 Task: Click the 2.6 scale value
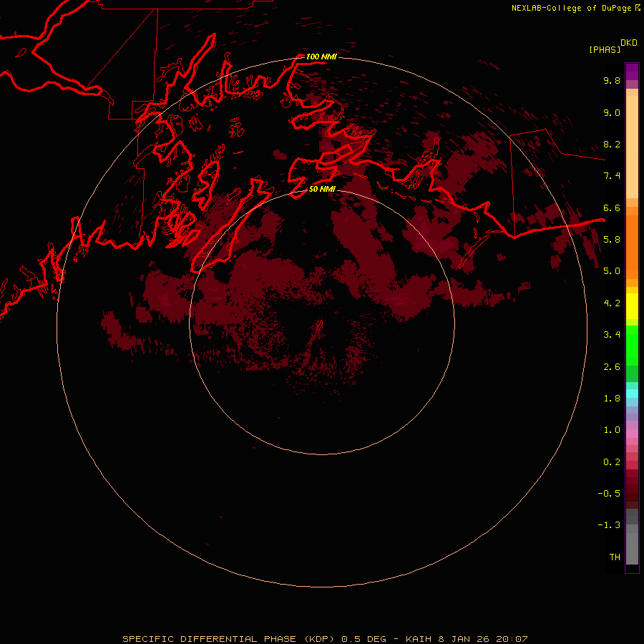tap(612, 367)
